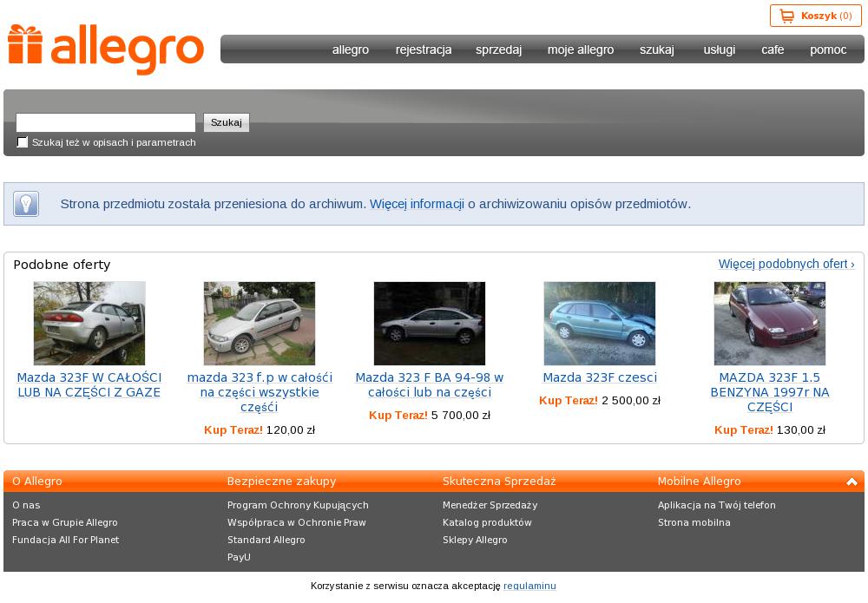Image resolution: width=868 pixels, height=603 pixels.
Task: Open the 'PayU' footer link
Action: [240, 558]
